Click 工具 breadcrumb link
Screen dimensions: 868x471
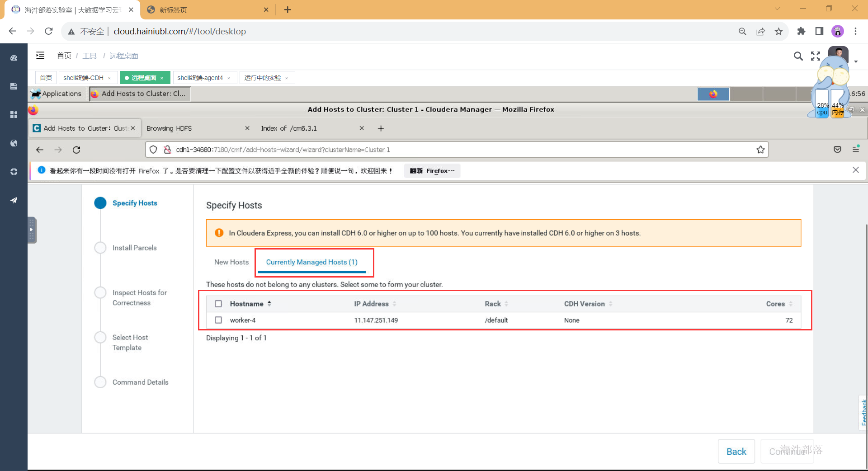(x=90, y=56)
